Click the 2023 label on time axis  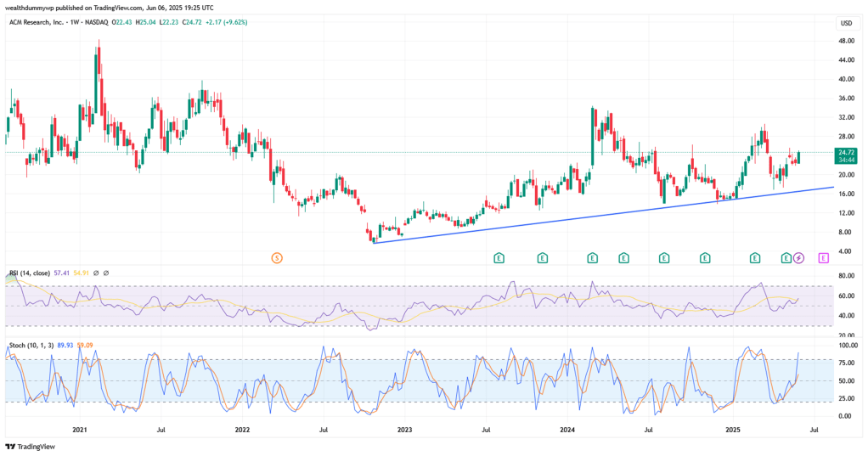(x=404, y=430)
